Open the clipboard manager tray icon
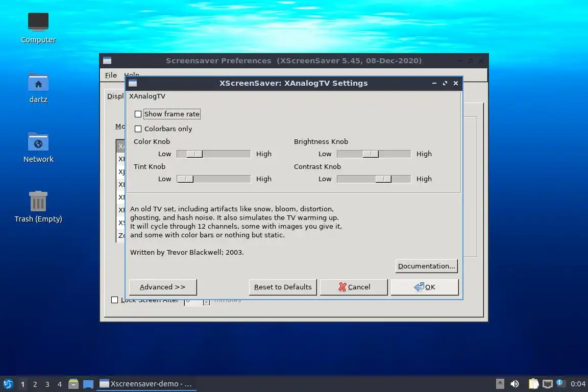The image size is (588, 392). (533, 384)
